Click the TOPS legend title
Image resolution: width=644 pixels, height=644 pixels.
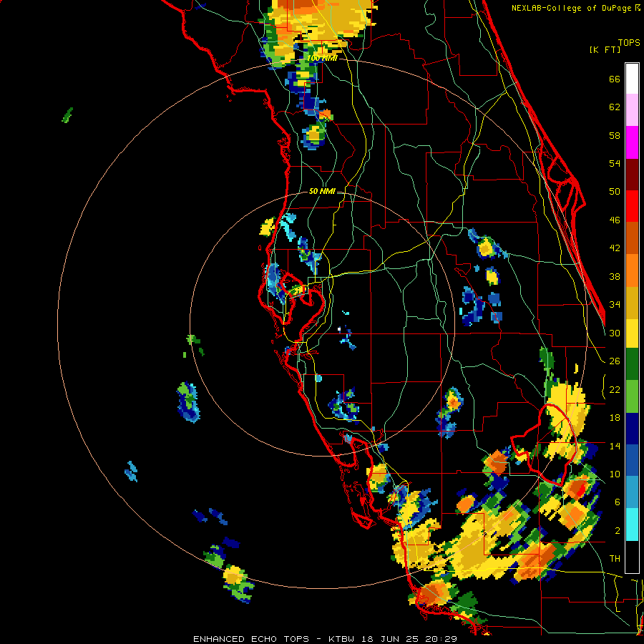tap(629, 42)
